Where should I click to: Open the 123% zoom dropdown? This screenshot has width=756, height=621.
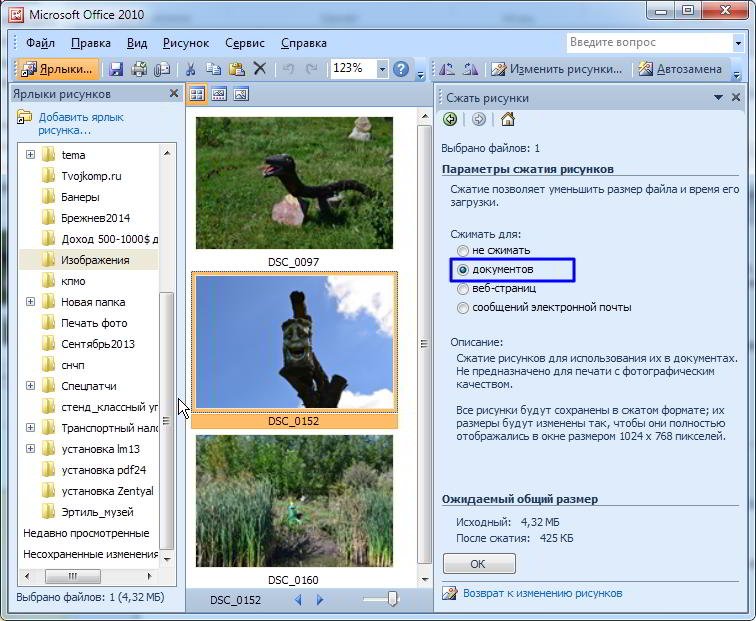pos(382,69)
